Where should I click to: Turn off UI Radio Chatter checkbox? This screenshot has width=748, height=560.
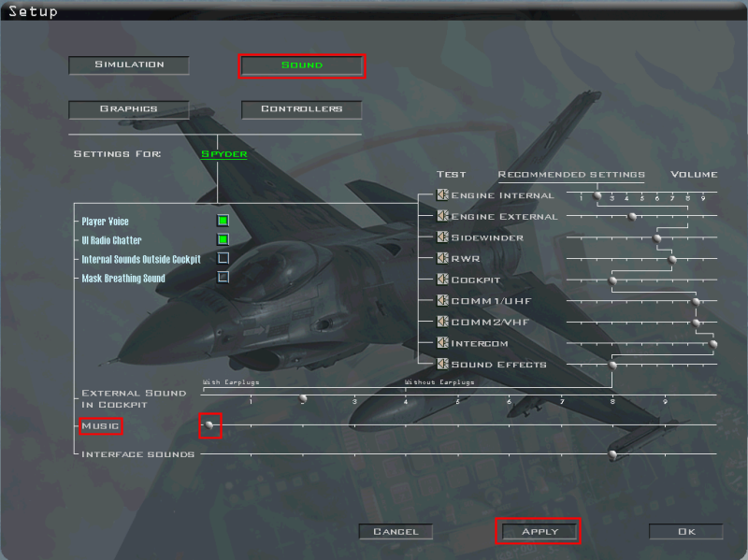pyautogui.click(x=223, y=239)
